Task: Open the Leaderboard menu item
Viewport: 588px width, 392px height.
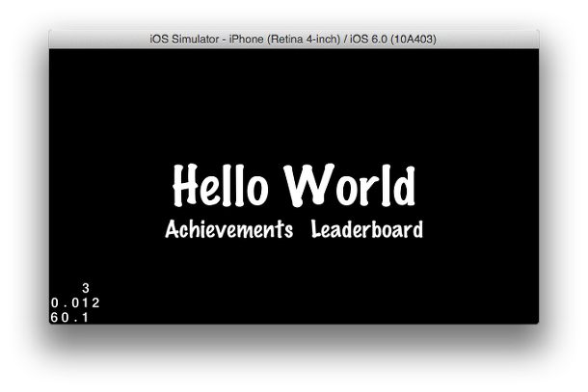Action: [366, 229]
